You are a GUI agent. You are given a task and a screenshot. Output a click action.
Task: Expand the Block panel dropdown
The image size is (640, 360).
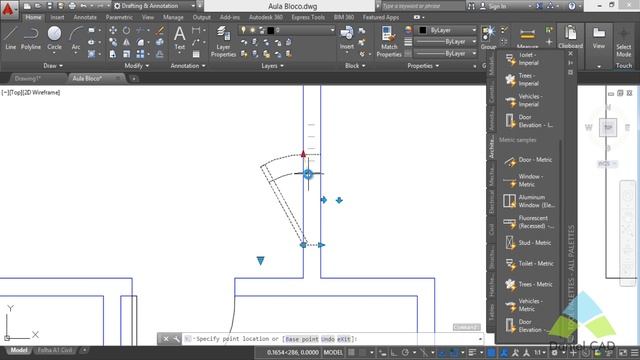355,66
